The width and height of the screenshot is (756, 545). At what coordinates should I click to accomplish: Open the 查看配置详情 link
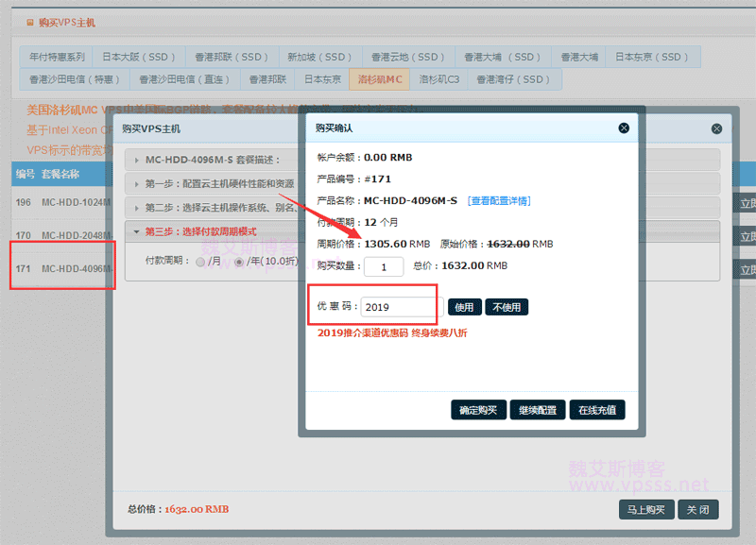(x=499, y=200)
